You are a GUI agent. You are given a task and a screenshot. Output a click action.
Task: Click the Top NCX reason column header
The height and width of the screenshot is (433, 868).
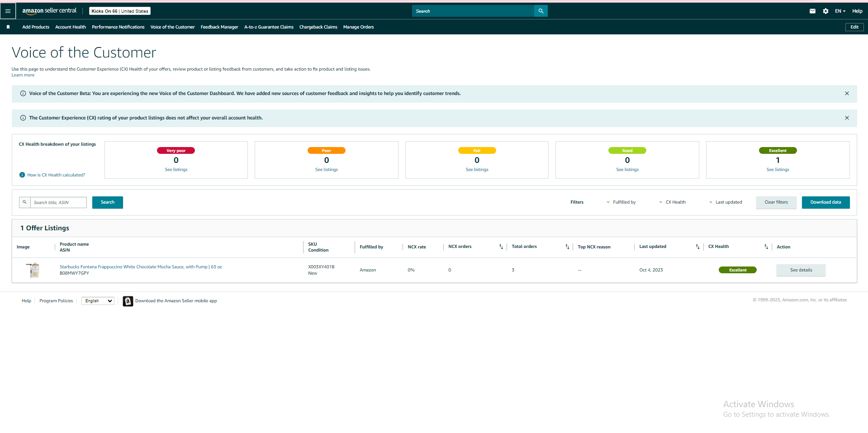(x=594, y=247)
